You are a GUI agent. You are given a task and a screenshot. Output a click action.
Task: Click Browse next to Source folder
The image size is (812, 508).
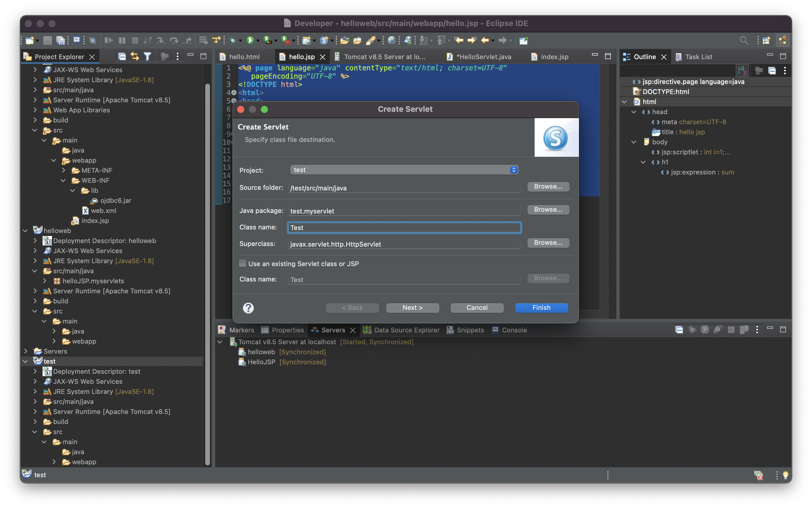[548, 187]
